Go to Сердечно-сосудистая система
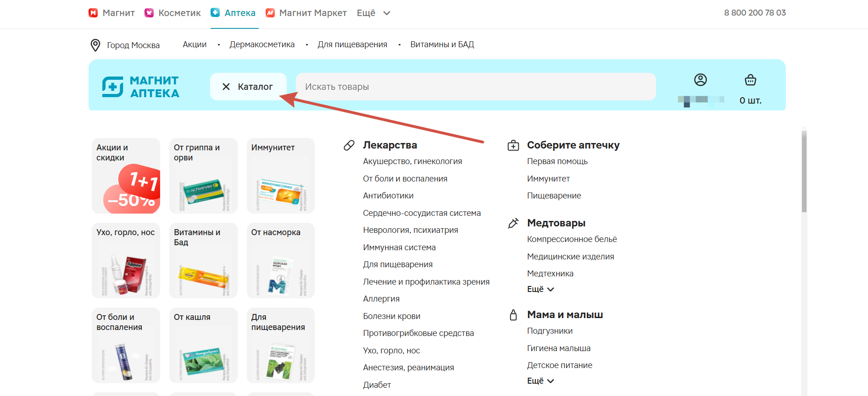Screen dimensions: 868x396 pyautogui.click(x=422, y=213)
